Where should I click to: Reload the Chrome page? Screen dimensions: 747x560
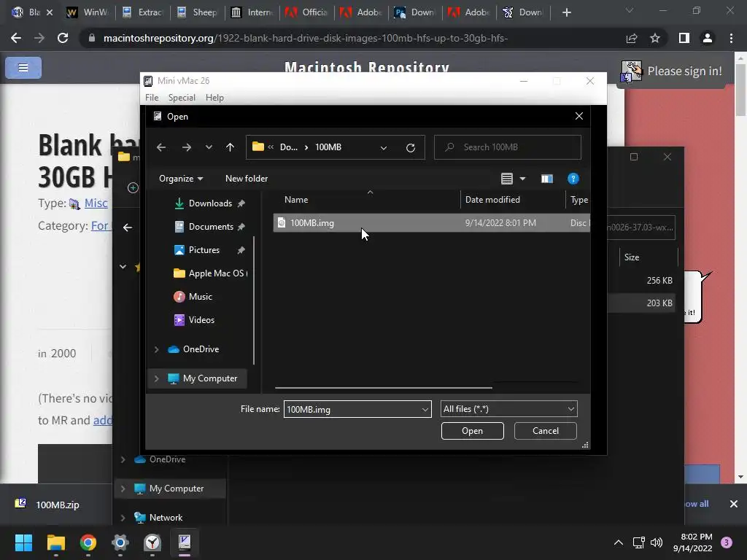pos(63,38)
